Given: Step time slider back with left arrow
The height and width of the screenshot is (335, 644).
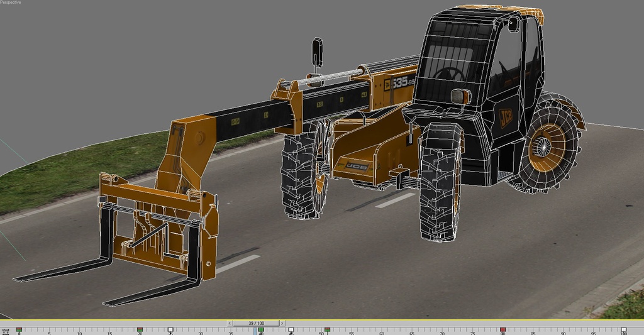Looking at the screenshot, I should 230,323.
